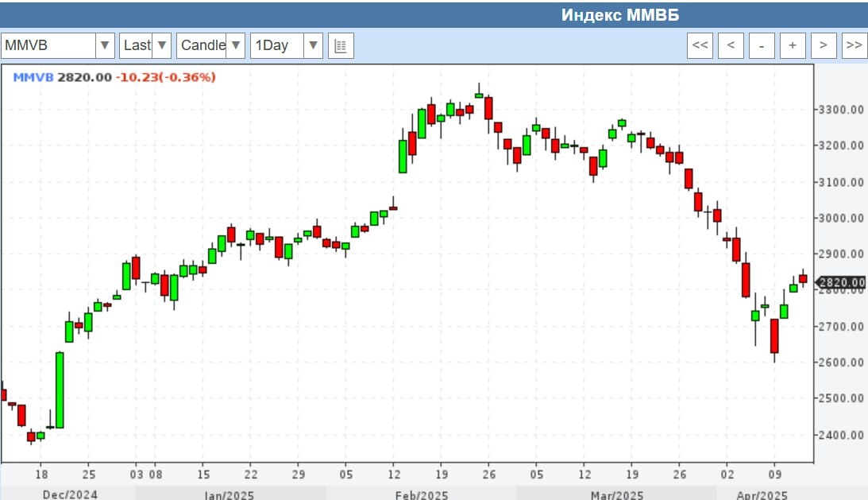The height and width of the screenshot is (500, 868).
Task: Click the 3300.00 price axis label
Action: click(x=842, y=110)
